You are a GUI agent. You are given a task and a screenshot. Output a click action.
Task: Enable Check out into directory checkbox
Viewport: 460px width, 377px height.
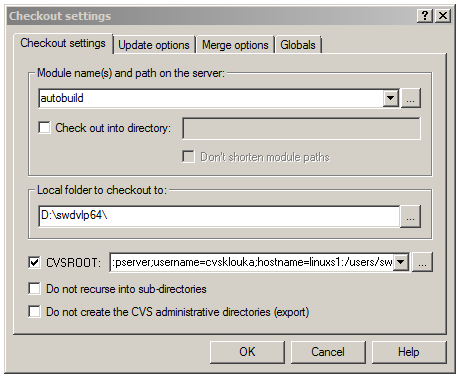44,128
